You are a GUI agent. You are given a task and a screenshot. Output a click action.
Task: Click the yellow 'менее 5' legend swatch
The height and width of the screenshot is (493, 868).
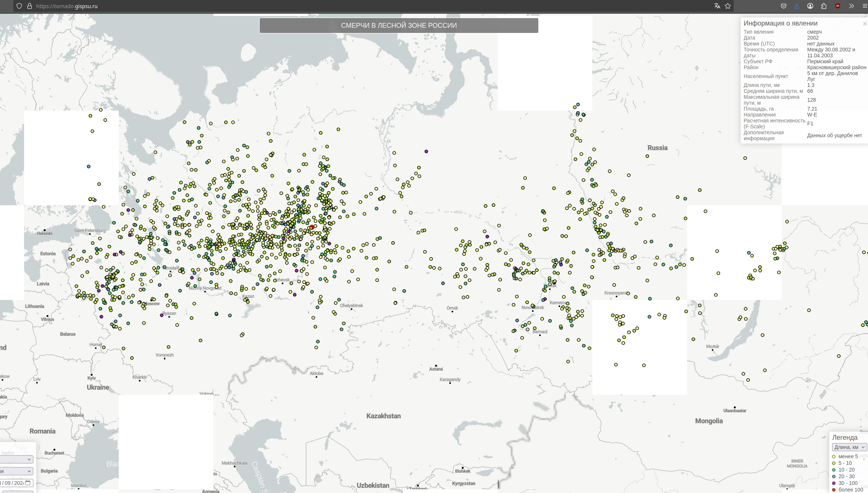[x=834, y=456]
